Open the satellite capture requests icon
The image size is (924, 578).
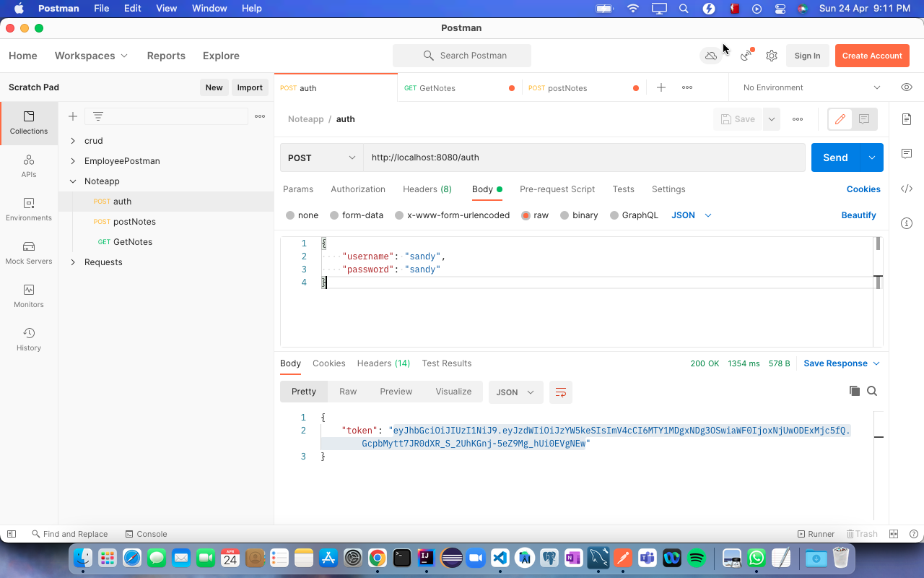click(746, 56)
